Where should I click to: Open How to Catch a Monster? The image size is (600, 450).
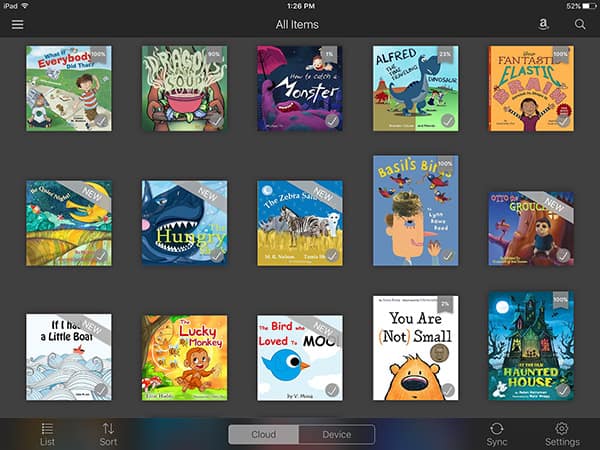300,88
